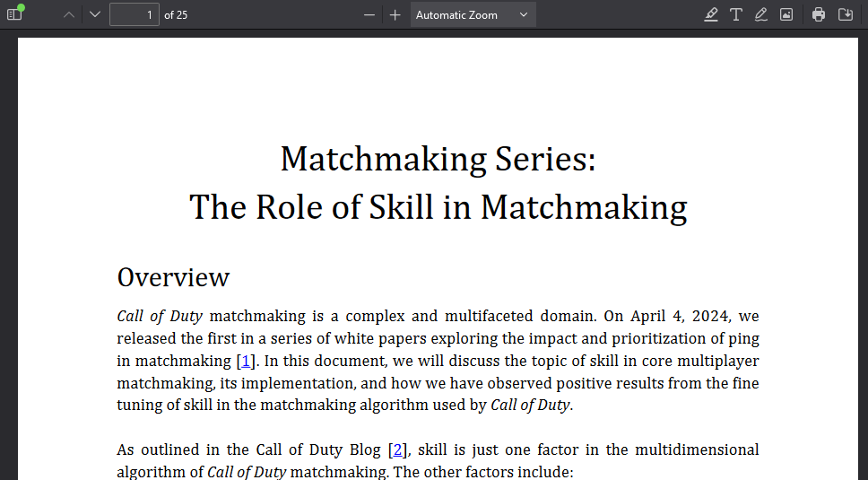Click the 'Matchmaking Series:' title line
This screenshot has width=868, height=480.
click(438, 160)
